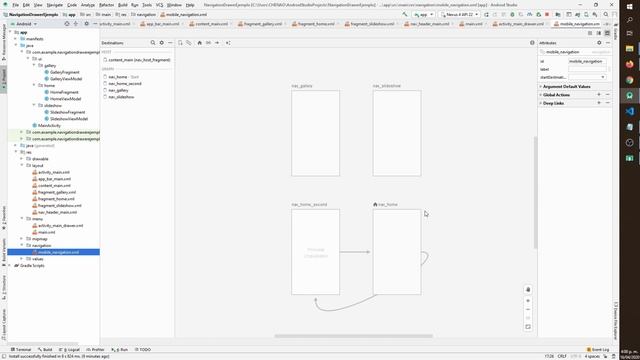Viewport: 640px width, 360px height.
Task: Open the app run configuration dropdown
Action: (x=423, y=14)
